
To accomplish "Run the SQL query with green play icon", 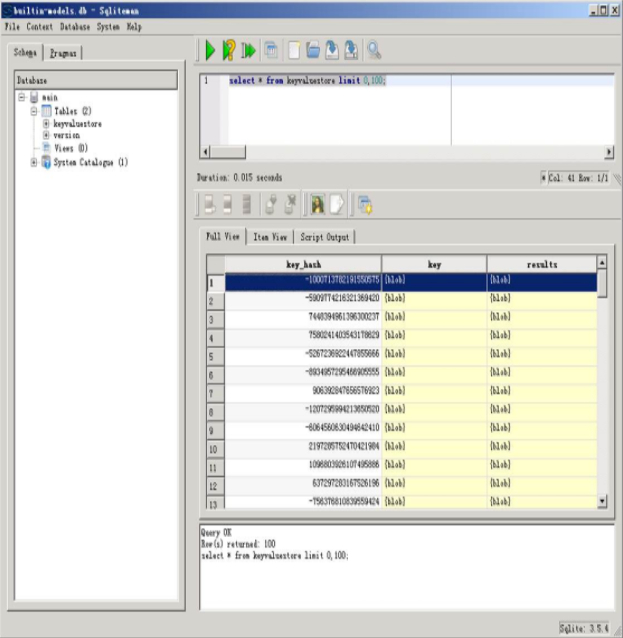I will pyautogui.click(x=210, y=50).
